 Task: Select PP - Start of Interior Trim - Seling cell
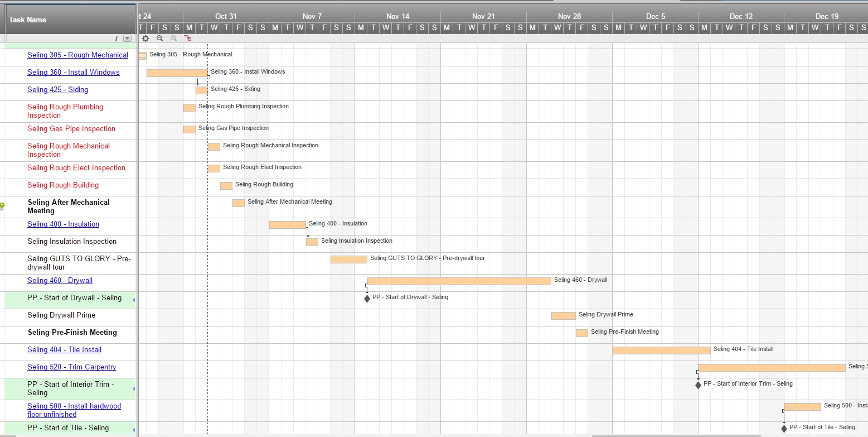pos(70,389)
